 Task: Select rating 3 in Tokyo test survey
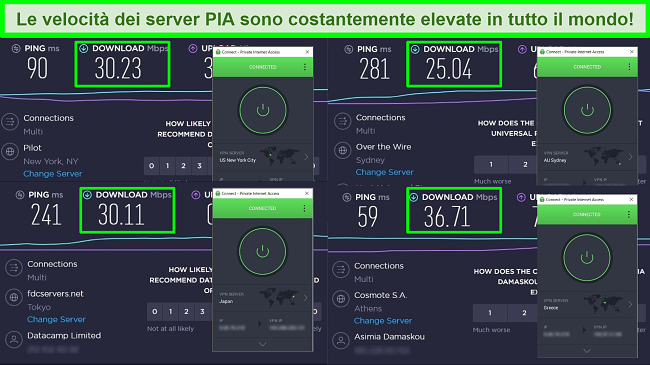tap(202, 311)
